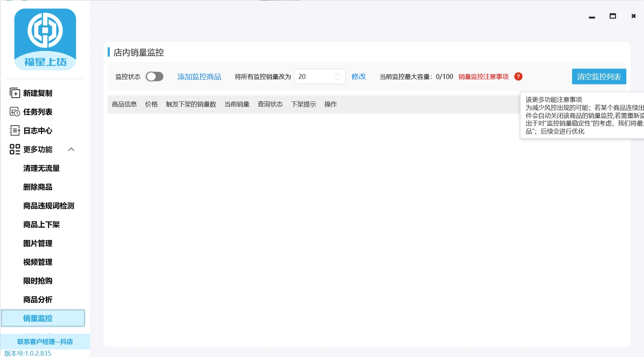Click the 价格 column header
Image resolution: width=644 pixels, height=357 pixels.
point(151,104)
